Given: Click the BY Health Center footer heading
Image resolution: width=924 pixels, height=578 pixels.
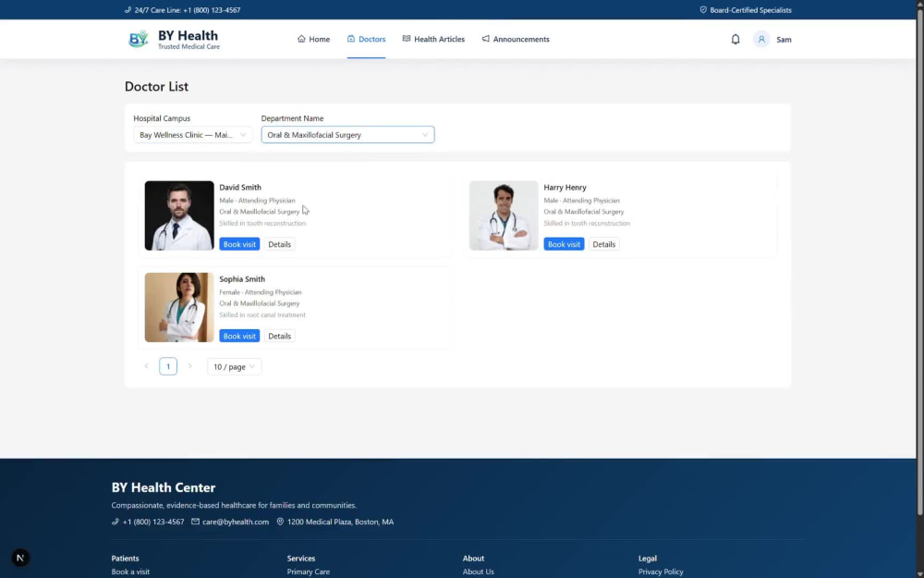Looking at the screenshot, I should coord(164,487).
